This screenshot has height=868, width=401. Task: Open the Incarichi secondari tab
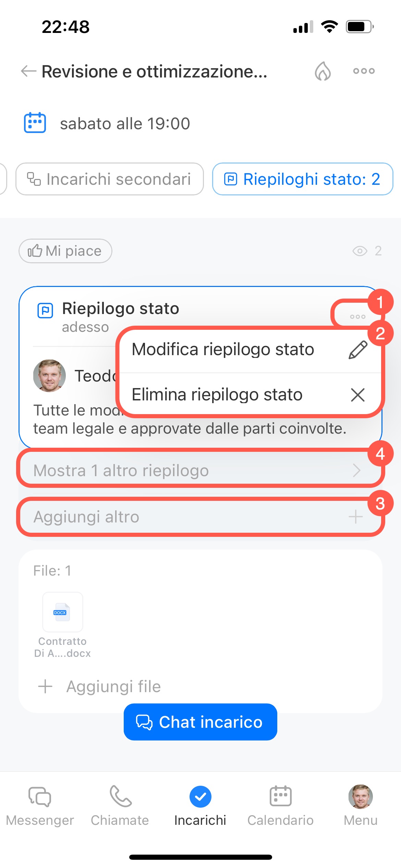[x=110, y=179]
